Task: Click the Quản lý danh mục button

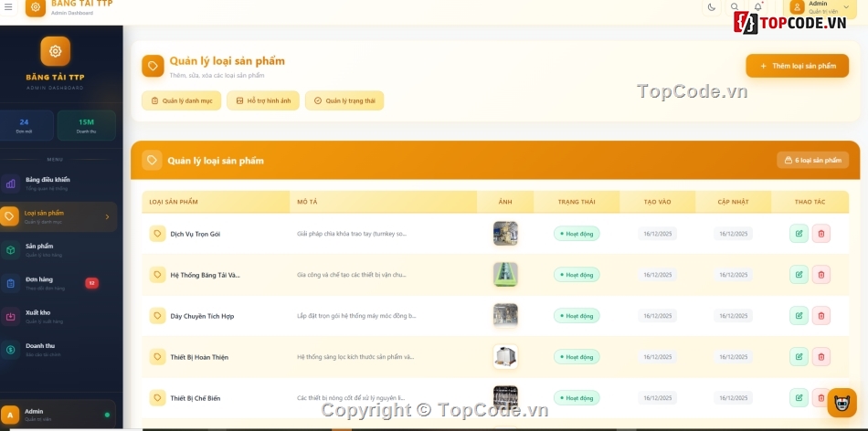Action: click(181, 100)
